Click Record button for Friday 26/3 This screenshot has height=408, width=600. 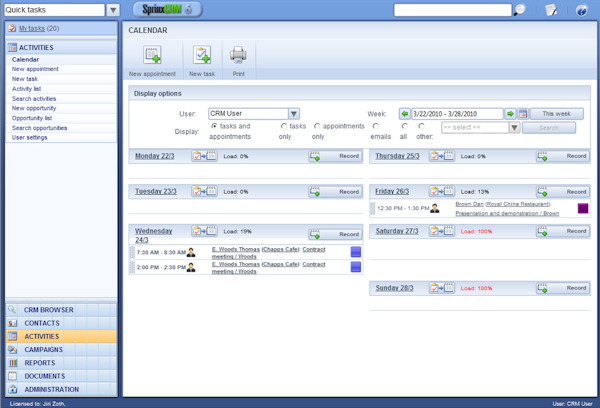[x=562, y=191]
